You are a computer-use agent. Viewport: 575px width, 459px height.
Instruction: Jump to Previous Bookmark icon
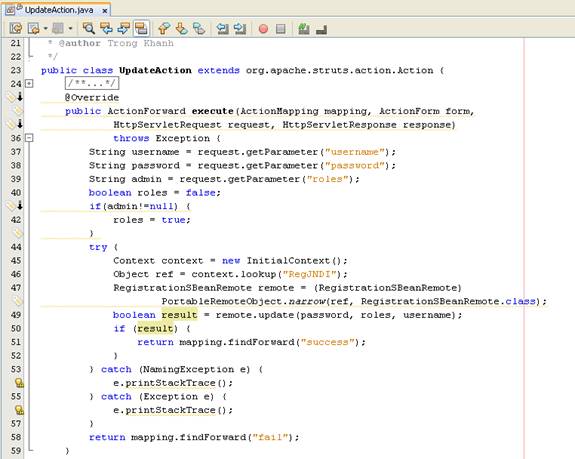[x=164, y=28]
